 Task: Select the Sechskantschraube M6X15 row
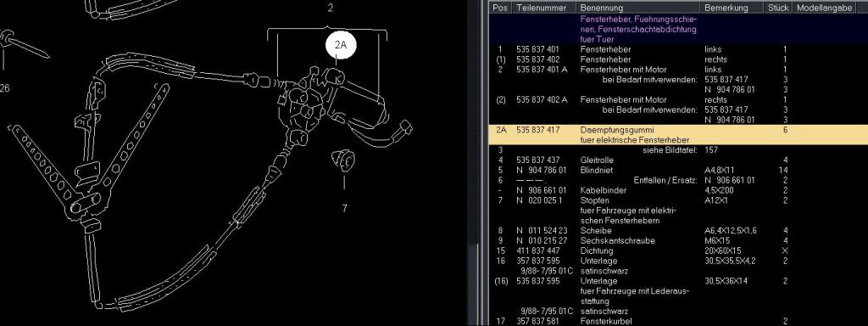(x=678, y=240)
